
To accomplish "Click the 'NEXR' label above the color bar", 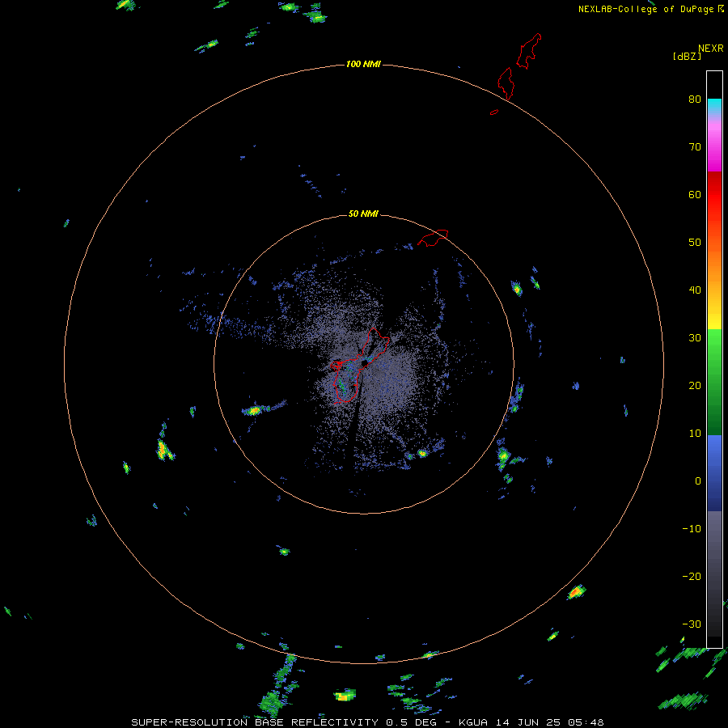I will coord(711,49).
